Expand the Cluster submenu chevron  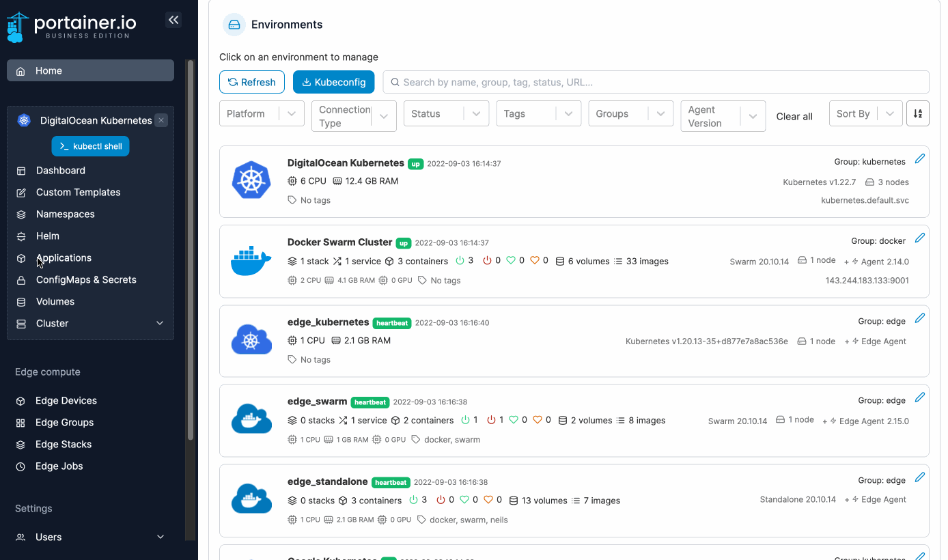160,324
